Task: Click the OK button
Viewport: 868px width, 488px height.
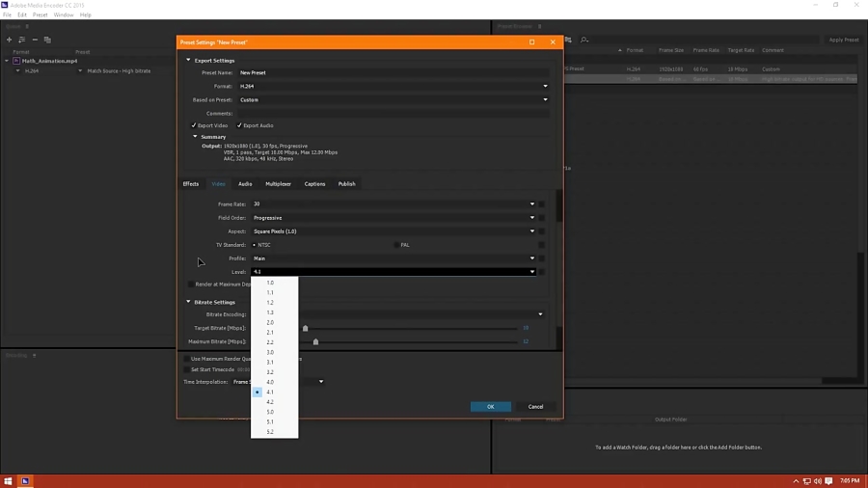Action: tap(491, 407)
